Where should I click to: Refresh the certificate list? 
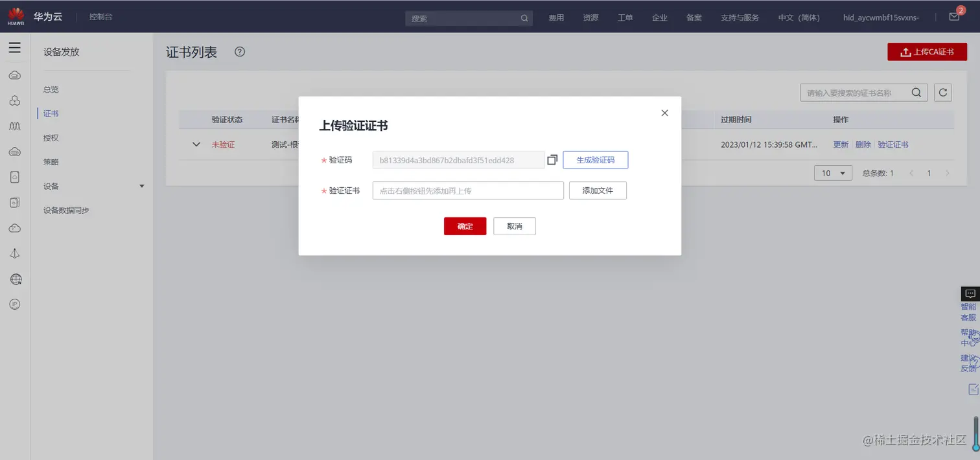pyautogui.click(x=943, y=92)
